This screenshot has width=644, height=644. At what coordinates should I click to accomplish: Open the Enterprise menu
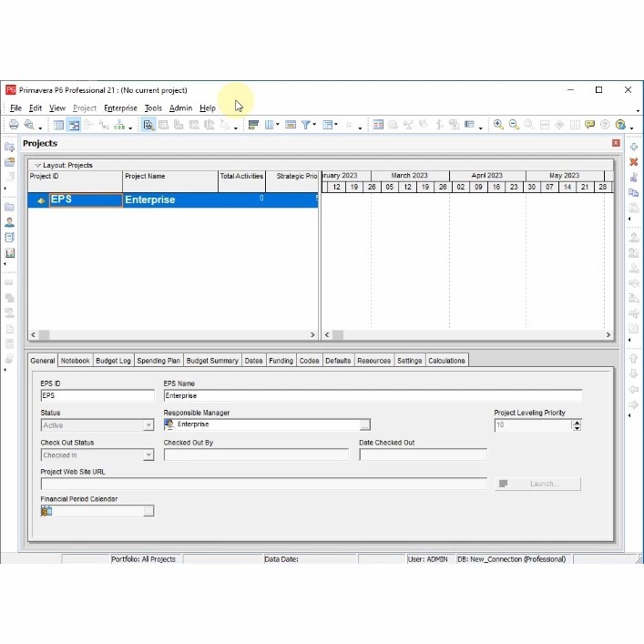coord(120,108)
